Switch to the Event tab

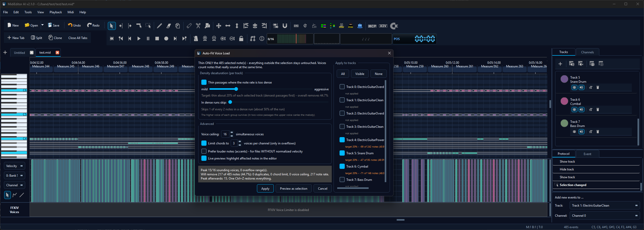[587, 154]
